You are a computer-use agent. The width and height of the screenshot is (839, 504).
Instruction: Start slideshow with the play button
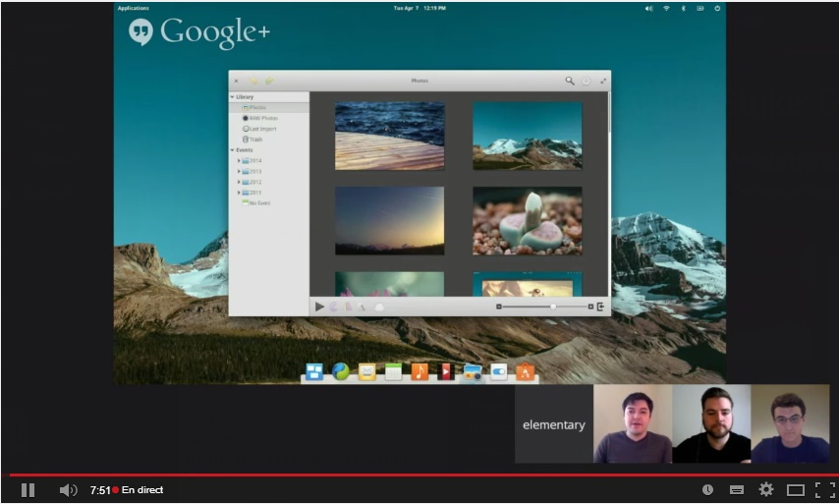pyautogui.click(x=319, y=307)
